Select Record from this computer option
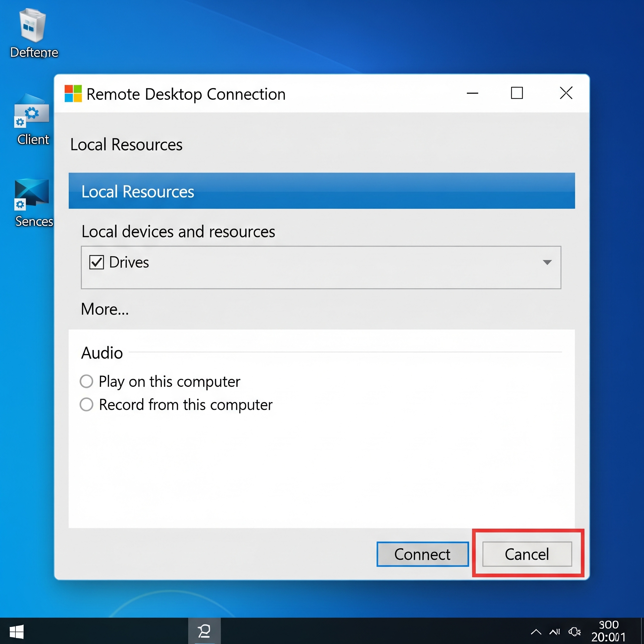The image size is (644, 644). click(86, 404)
